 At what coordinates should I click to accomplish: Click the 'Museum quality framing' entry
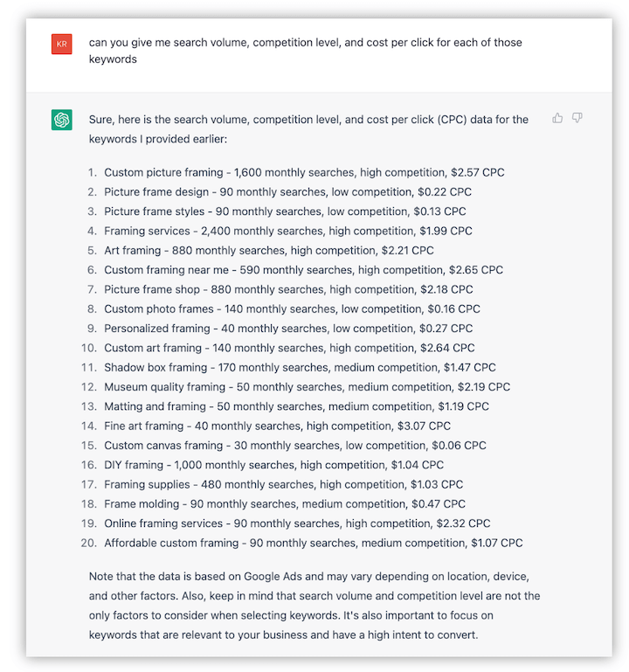[307, 387]
